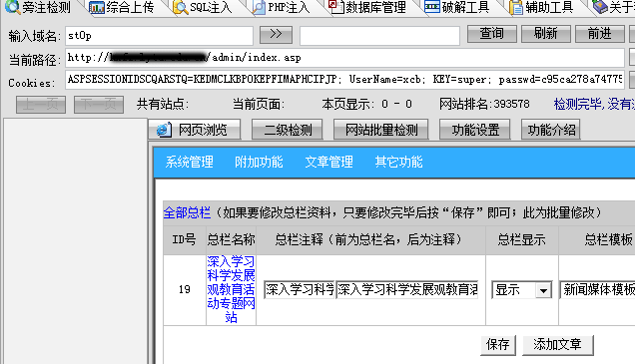Click the 本页显示: 0 - 0 text
This screenshot has width=635, height=364.
(x=366, y=105)
